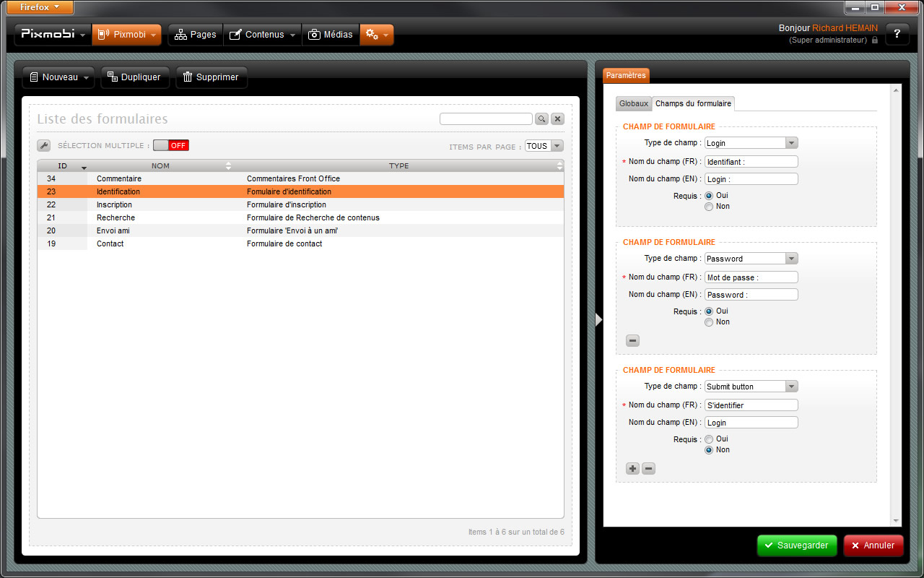Click the Submit button English name input
Viewport: 924px width, 578px height.
751,423
